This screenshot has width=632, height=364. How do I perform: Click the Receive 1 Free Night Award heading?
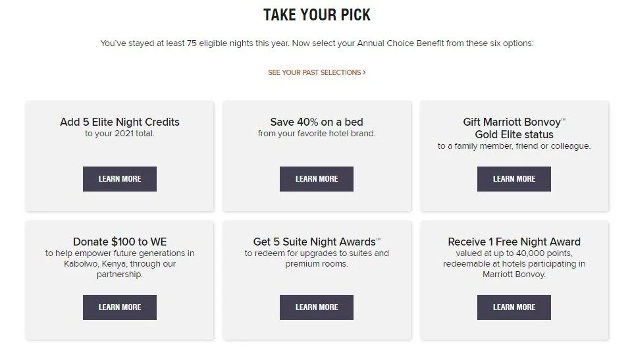(513, 242)
